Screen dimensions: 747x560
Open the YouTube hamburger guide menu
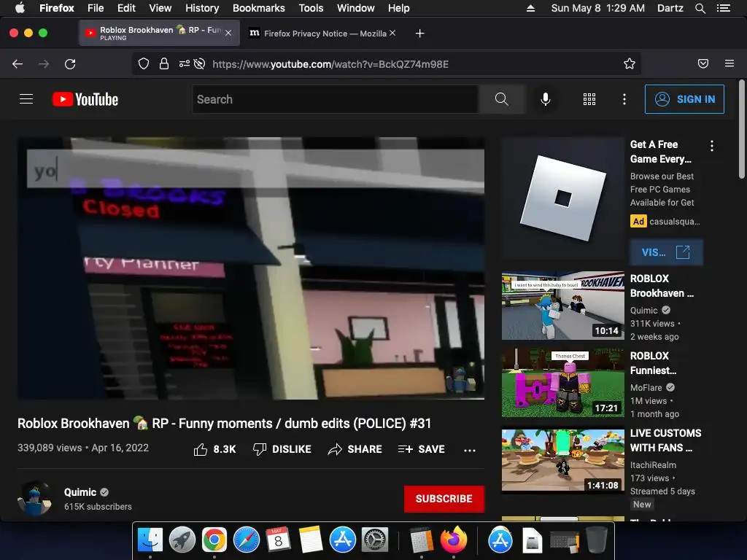click(26, 99)
